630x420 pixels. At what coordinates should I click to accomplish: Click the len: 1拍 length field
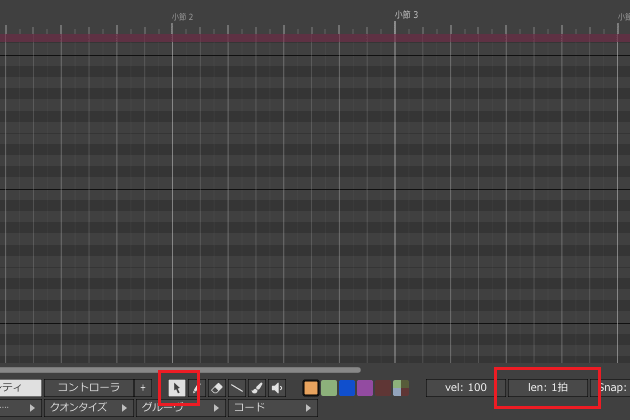pos(548,387)
